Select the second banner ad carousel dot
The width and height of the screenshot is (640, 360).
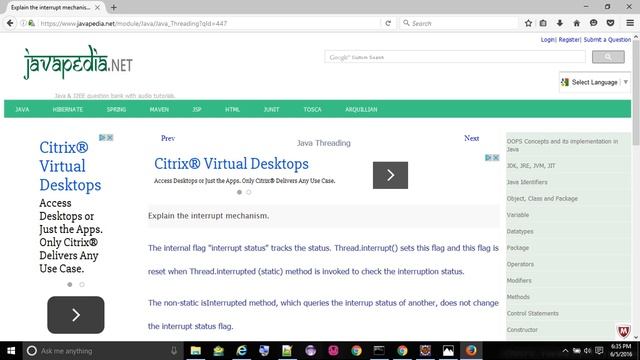[249, 192]
